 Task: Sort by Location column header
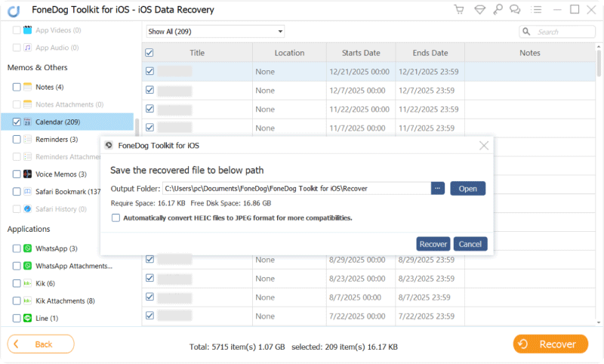click(289, 53)
